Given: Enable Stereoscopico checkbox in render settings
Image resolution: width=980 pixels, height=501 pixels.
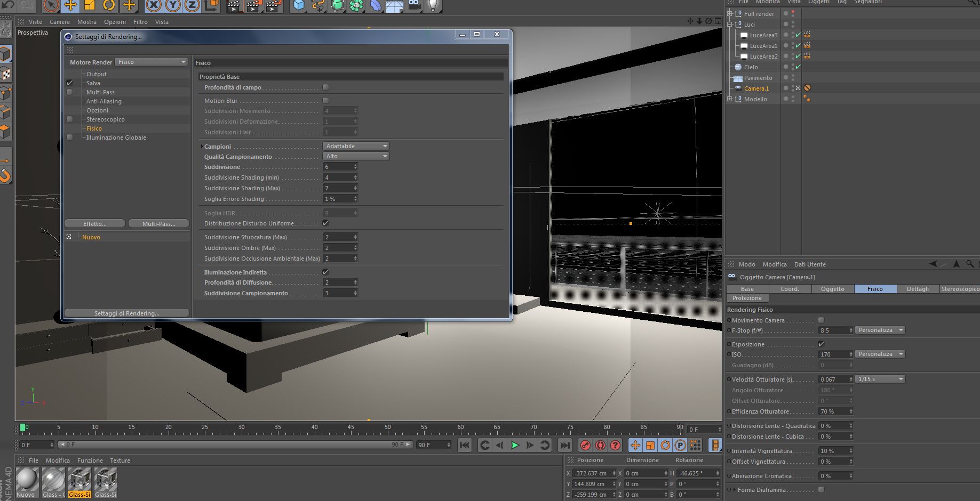Looking at the screenshot, I should coord(69,119).
